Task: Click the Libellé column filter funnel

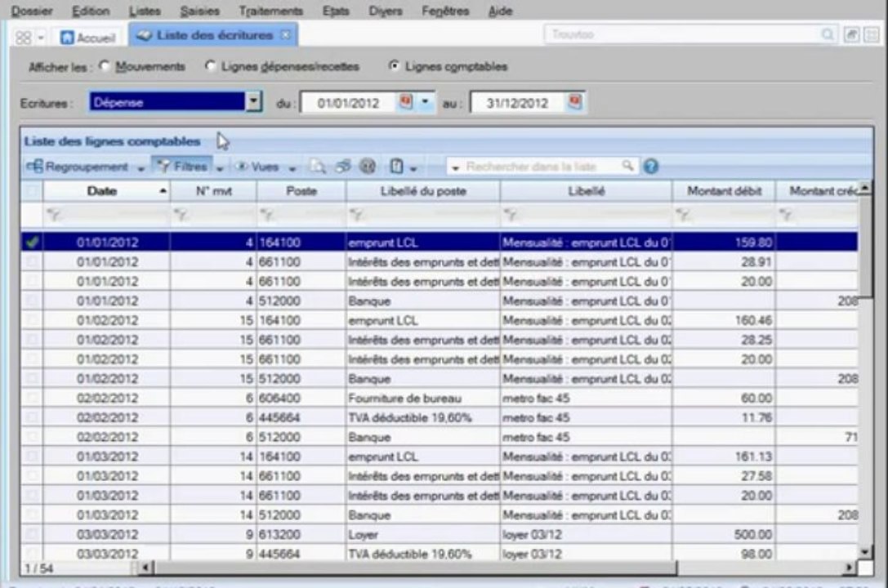Action: [511, 215]
